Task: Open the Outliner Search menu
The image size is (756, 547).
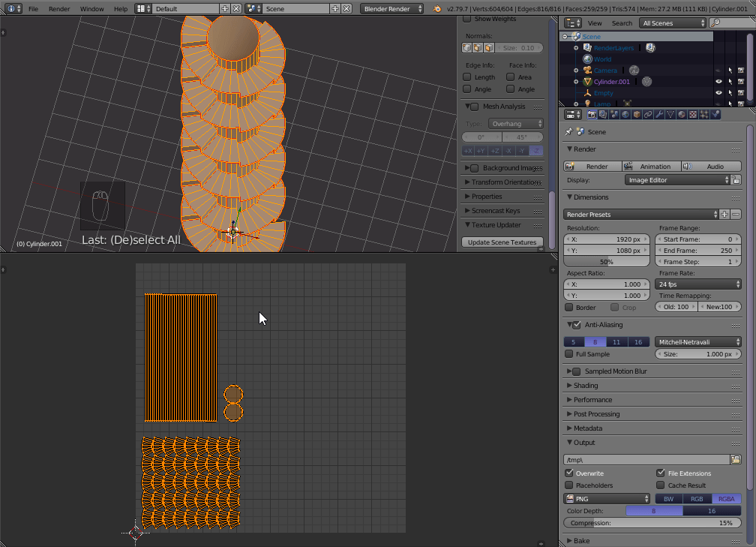Action: click(622, 23)
